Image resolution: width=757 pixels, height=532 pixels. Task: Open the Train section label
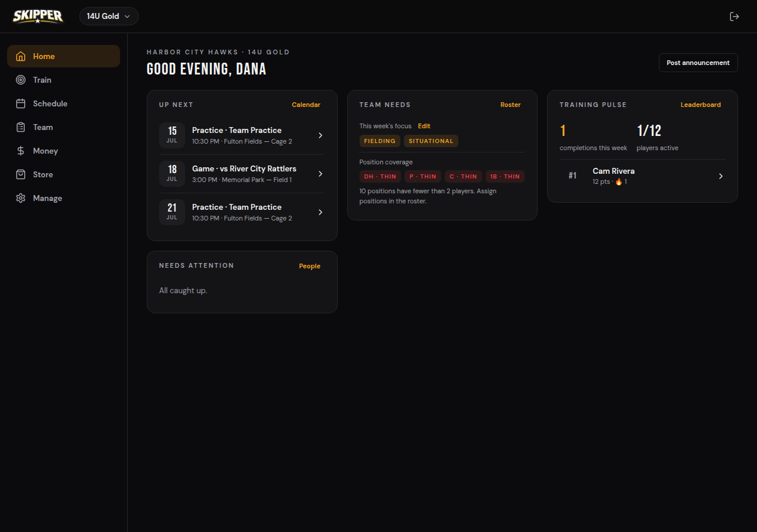point(42,80)
